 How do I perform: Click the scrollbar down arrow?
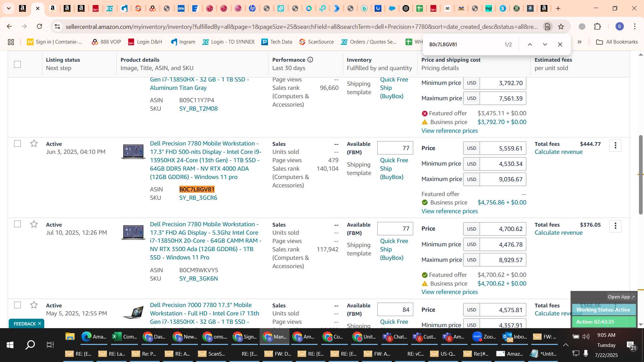point(641,324)
